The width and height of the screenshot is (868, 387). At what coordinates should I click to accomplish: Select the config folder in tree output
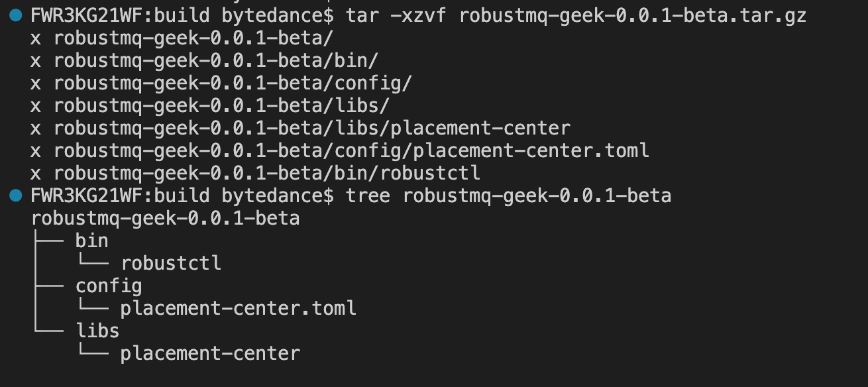(109, 286)
